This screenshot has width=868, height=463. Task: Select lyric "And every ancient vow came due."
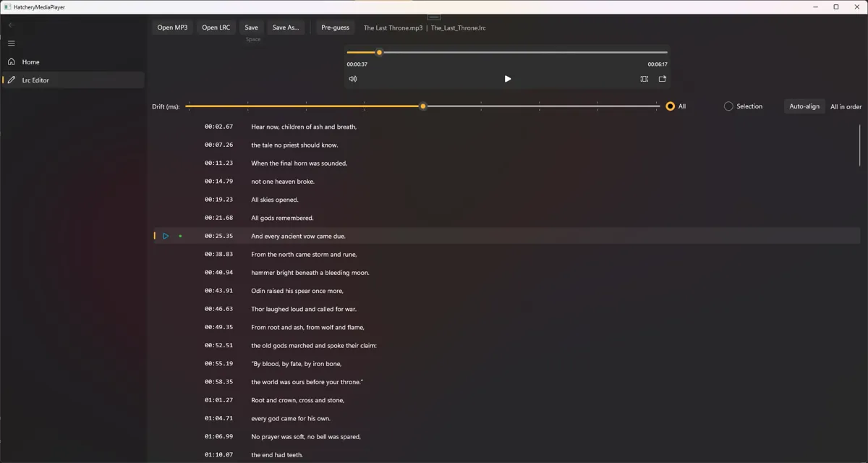(299, 236)
